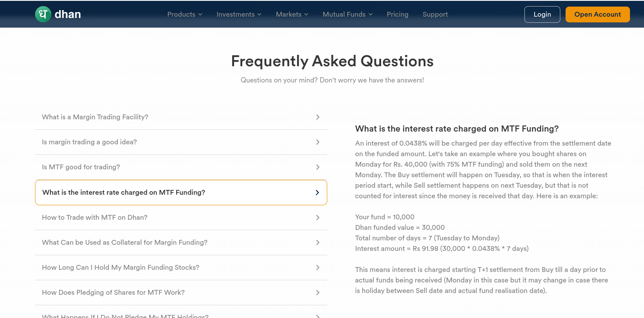Expand the Mutual Funds menu
Image resolution: width=644 pixels, height=318 pixels.
pyautogui.click(x=347, y=14)
